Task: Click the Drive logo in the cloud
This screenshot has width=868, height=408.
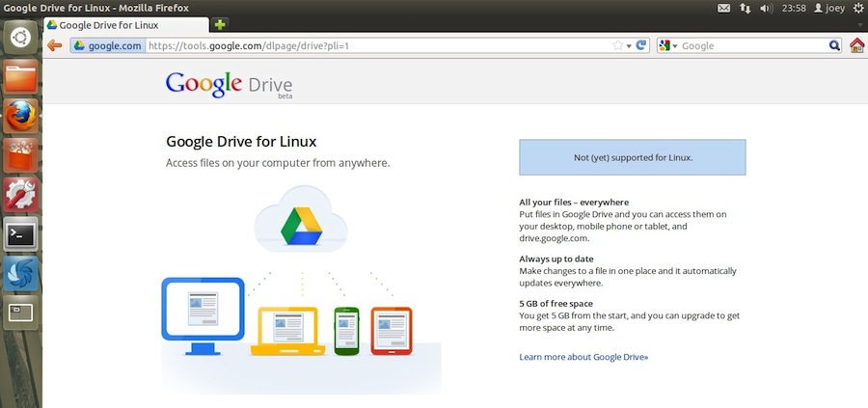Action: tap(301, 226)
